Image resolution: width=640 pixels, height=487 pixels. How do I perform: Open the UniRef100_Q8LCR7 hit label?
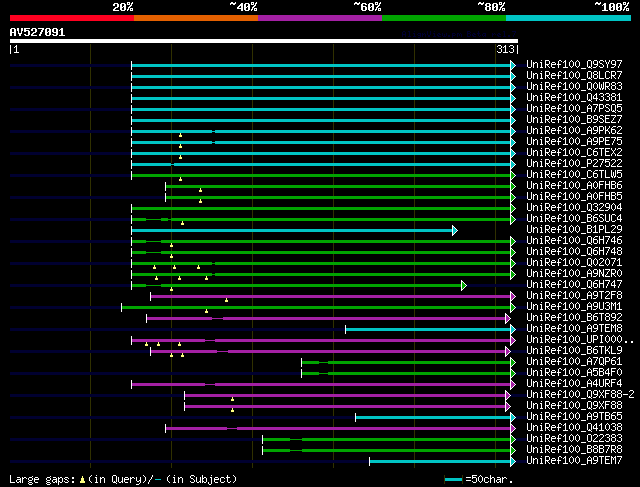pyautogui.click(x=574, y=76)
